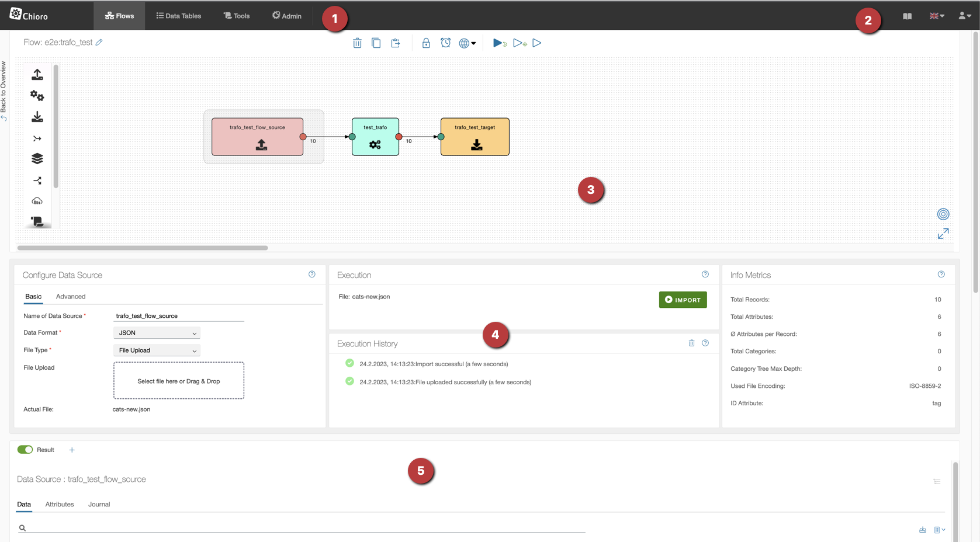Click the Name of Data Source field
The image size is (980, 542).
click(x=178, y=316)
